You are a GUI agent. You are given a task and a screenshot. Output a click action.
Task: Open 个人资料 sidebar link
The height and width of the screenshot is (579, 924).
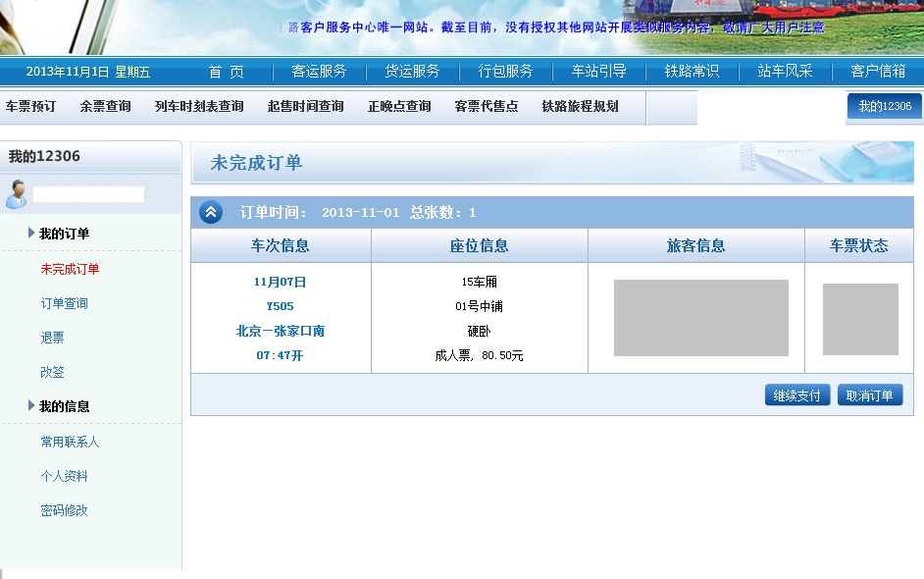(64, 476)
